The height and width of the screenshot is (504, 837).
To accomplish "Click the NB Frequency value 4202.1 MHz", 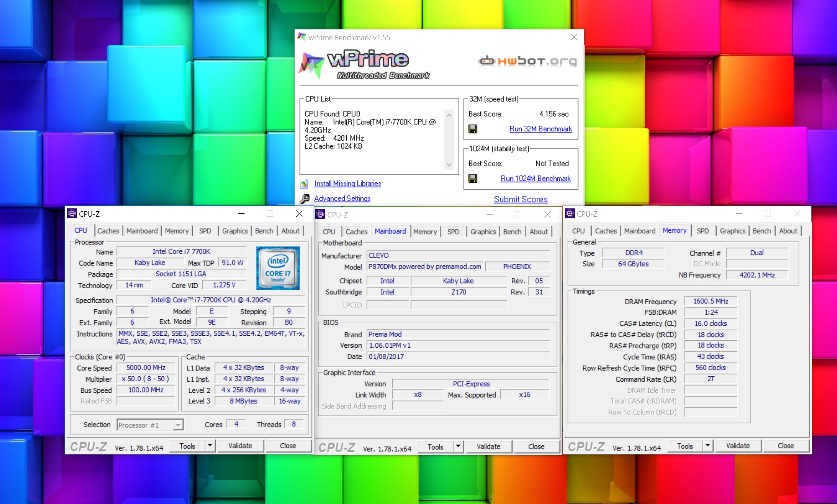I will point(757,275).
